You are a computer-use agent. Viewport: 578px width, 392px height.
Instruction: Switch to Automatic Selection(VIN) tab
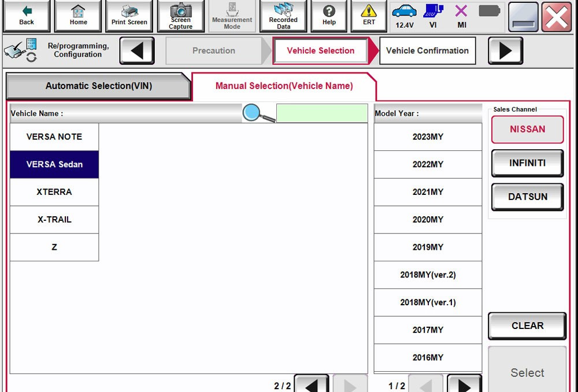click(98, 86)
